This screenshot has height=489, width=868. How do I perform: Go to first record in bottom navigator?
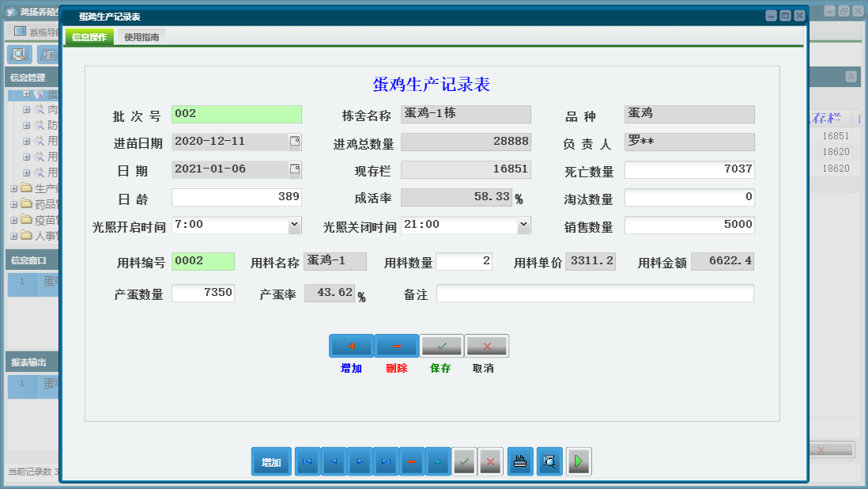(308, 461)
